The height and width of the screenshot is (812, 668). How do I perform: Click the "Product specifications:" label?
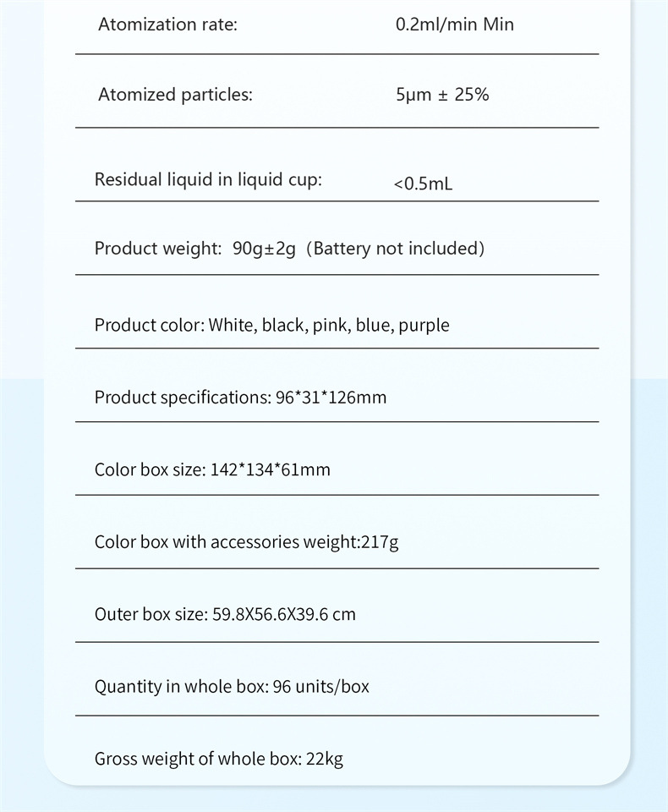pyautogui.click(x=182, y=398)
